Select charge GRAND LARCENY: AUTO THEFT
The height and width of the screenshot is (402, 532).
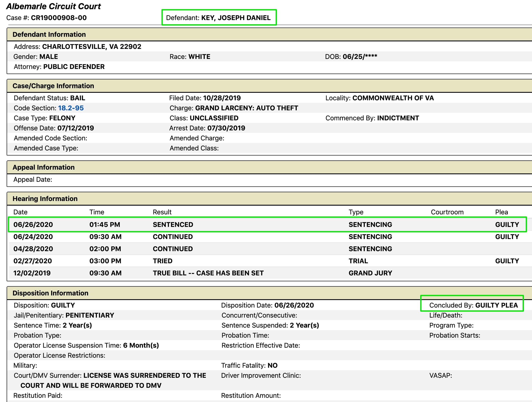(x=247, y=108)
